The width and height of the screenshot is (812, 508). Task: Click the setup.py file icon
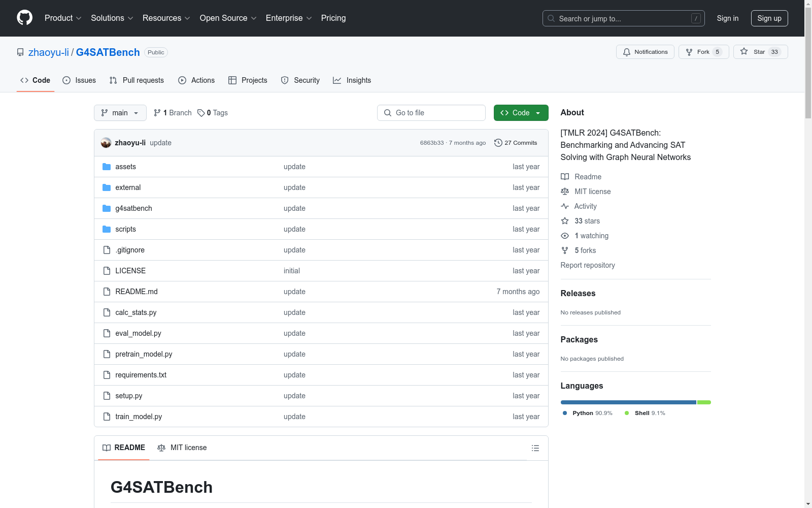pos(107,396)
